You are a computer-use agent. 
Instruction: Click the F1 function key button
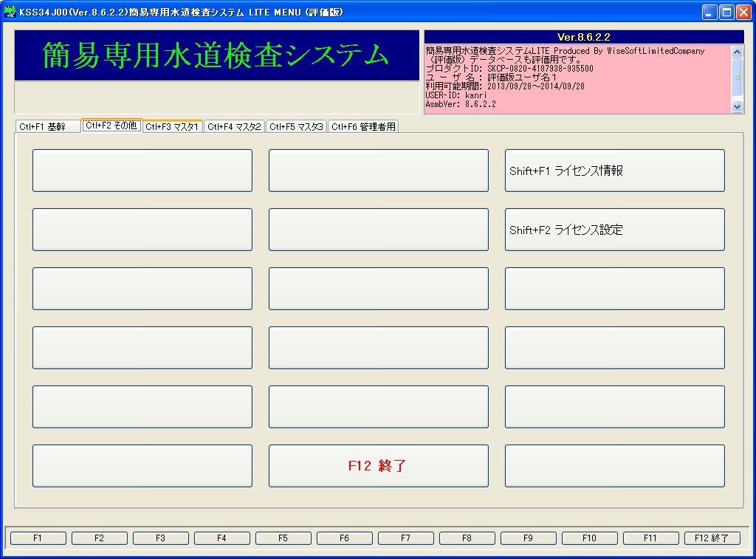[x=38, y=538]
